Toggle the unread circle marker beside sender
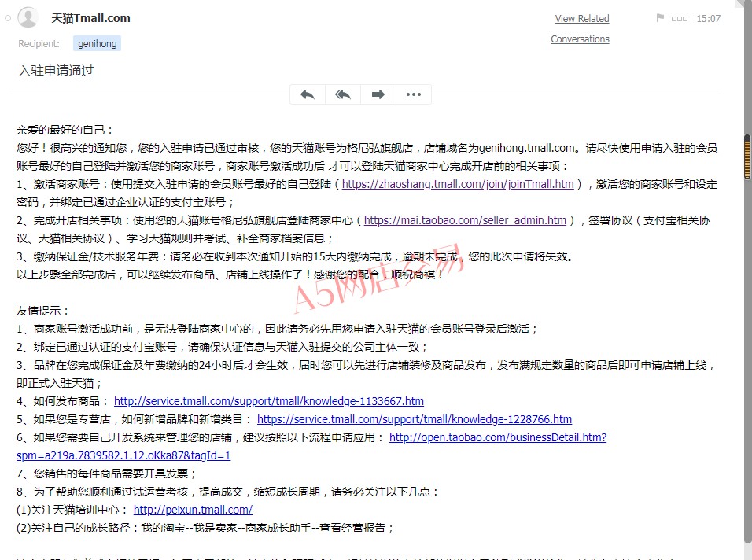Image resolution: width=752 pixels, height=560 pixels. [x=7, y=18]
